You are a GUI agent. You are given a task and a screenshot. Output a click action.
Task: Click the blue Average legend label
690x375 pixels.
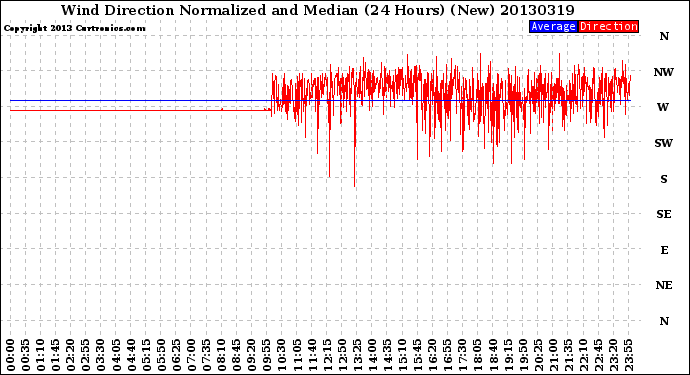point(553,26)
